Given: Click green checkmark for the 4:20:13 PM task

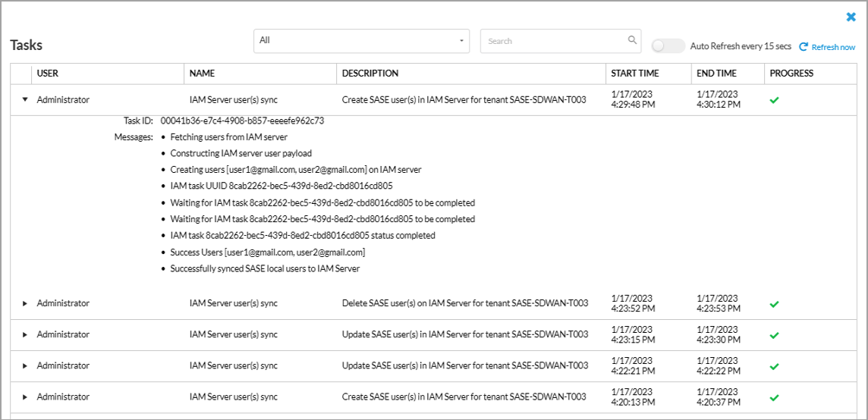Looking at the screenshot, I should pyautogui.click(x=774, y=396).
